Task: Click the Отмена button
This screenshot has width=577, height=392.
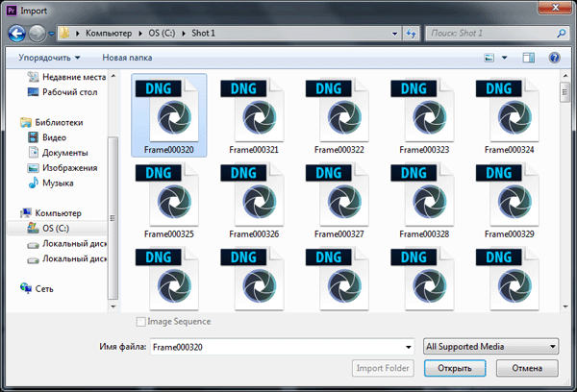Action: tap(527, 368)
